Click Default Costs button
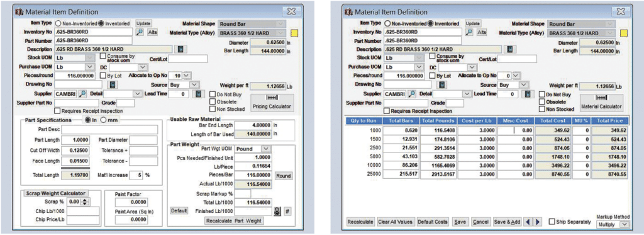 pos(433,222)
